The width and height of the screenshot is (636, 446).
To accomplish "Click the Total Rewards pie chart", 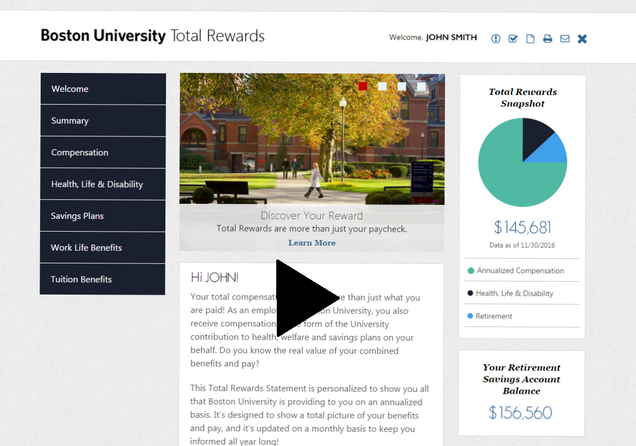I will tap(521, 162).
